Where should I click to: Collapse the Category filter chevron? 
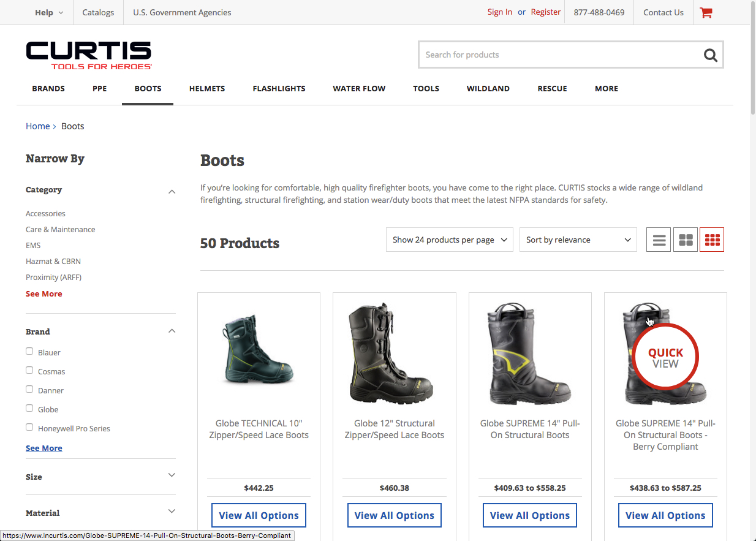pyautogui.click(x=172, y=191)
